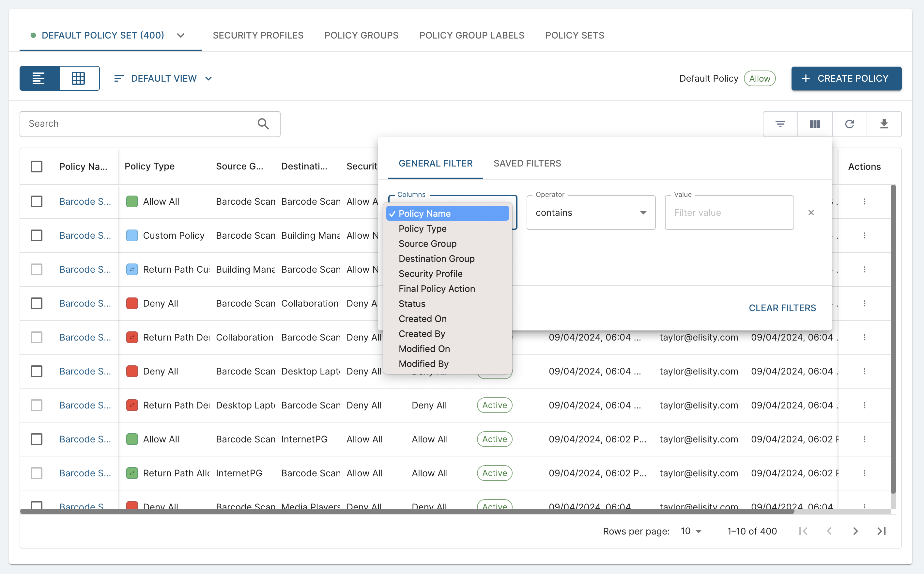Screen dimensions: 924x574
Task: Click the download export icon
Action: 884,124
